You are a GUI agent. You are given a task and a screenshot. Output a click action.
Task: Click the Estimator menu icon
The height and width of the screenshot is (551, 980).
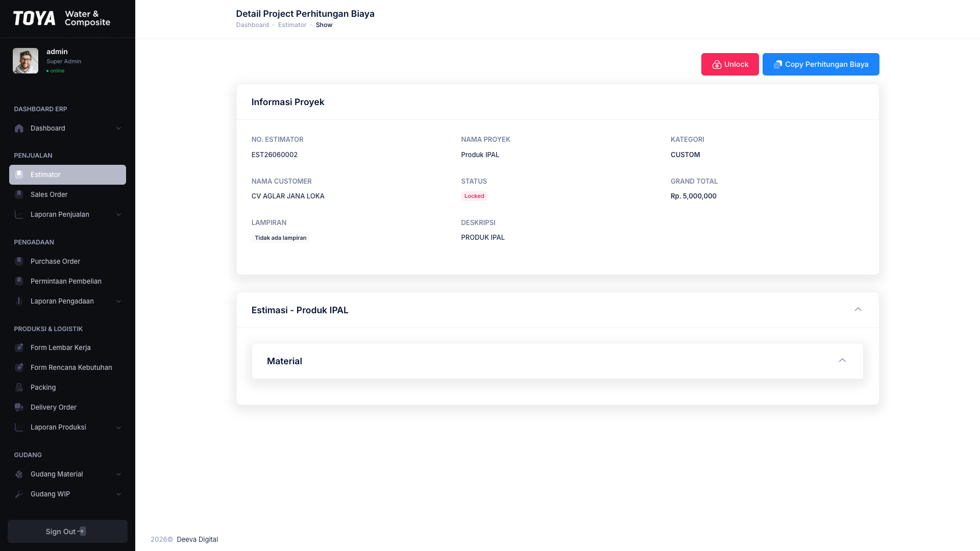[x=19, y=175]
